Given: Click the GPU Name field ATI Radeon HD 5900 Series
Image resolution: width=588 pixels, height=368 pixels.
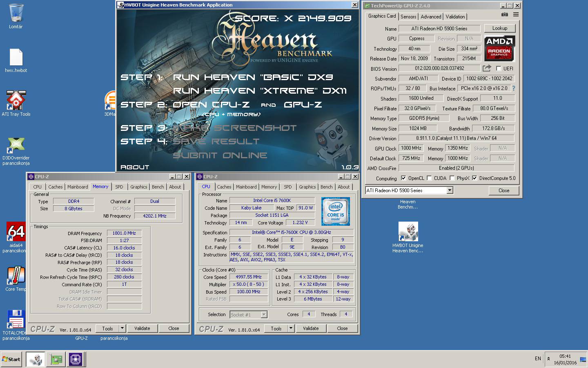Looking at the screenshot, I should (439, 29).
